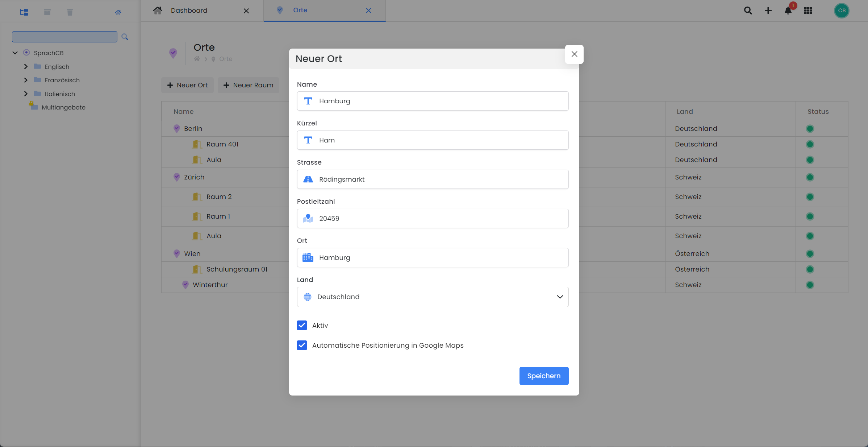Click the plus icon in the top bar

pos(768,11)
